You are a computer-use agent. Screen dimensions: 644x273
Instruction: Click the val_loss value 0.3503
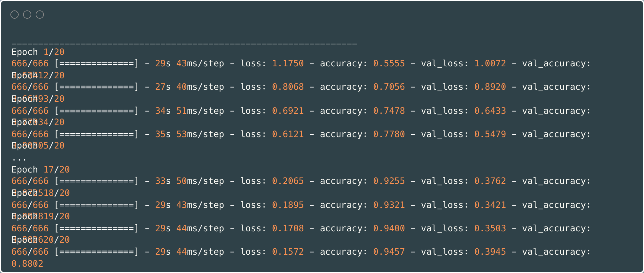click(x=490, y=228)
